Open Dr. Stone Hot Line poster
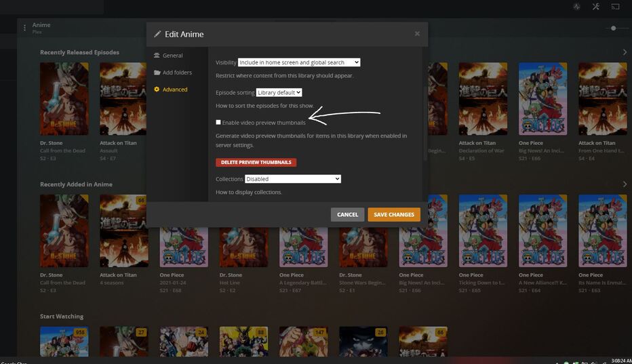 coord(243,247)
